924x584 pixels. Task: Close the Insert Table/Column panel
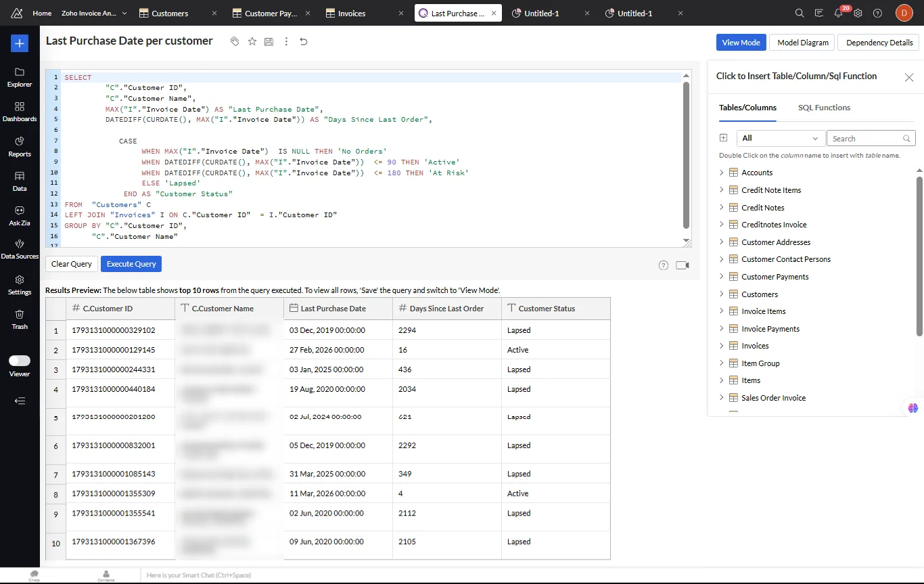point(909,77)
